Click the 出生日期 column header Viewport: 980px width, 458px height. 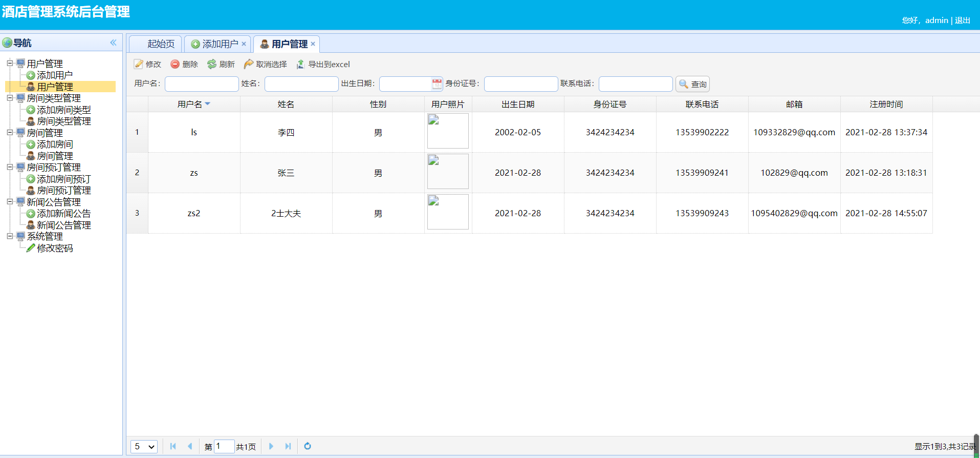tap(518, 104)
